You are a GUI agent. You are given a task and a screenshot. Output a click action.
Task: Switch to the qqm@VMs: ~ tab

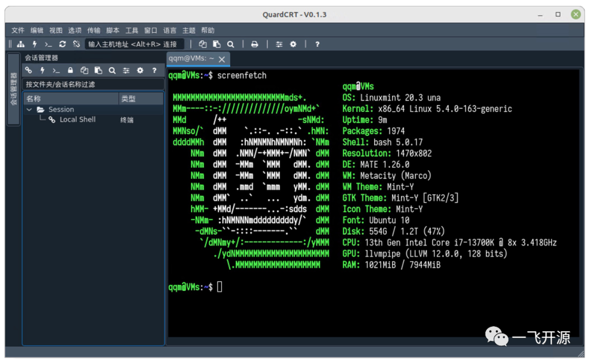(191, 58)
